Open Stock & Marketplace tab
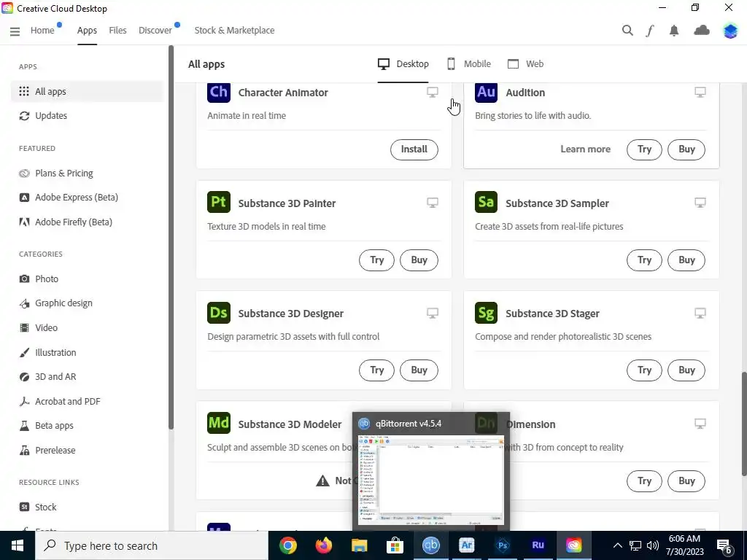 click(234, 30)
